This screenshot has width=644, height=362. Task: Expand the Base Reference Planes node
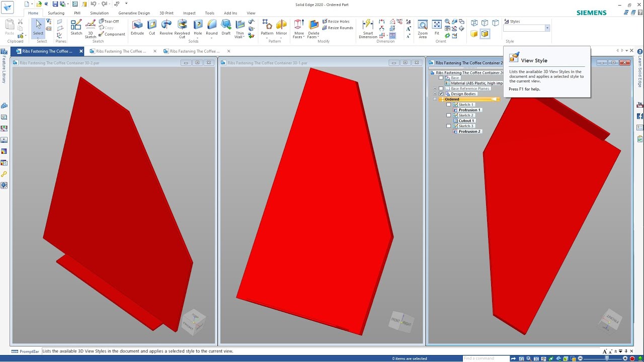tap(435, 88)
